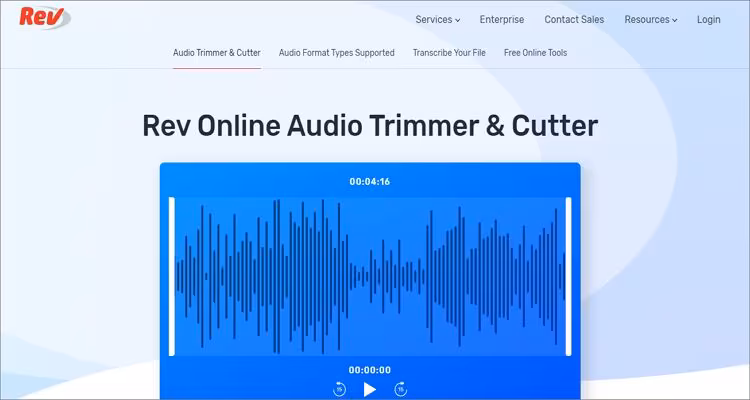Rewind audio 15 seconds
This screenshot has width=750, height=400.
coord(339,389)
